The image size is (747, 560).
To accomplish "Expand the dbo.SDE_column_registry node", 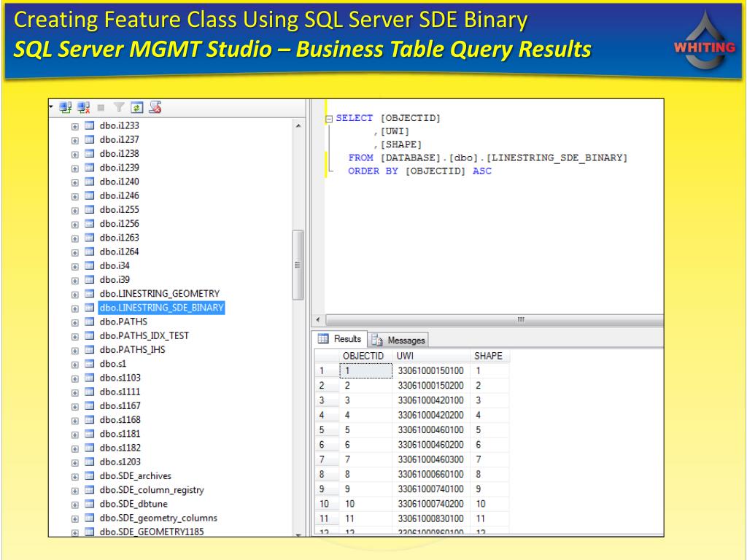I will [75, 491].
